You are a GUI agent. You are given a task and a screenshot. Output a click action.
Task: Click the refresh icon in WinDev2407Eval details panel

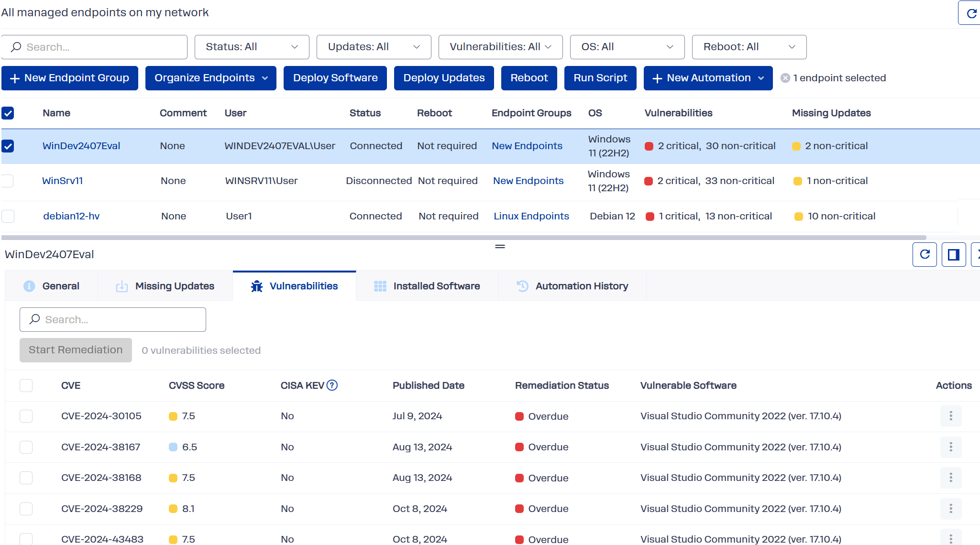coord(925,254)
